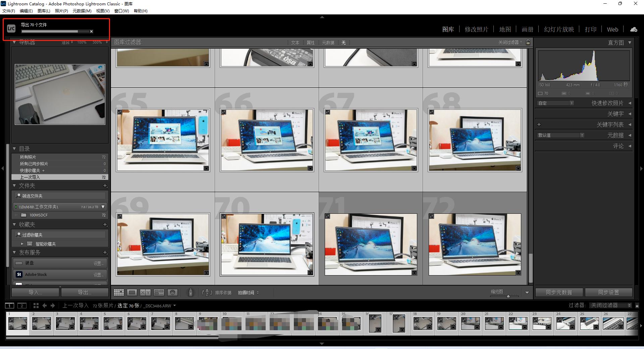This screenshot has width=644, height=349.
Task: Open sort-by 拍摄时间 dropdown
Action: pyautogui.click(x=248, y=293)
